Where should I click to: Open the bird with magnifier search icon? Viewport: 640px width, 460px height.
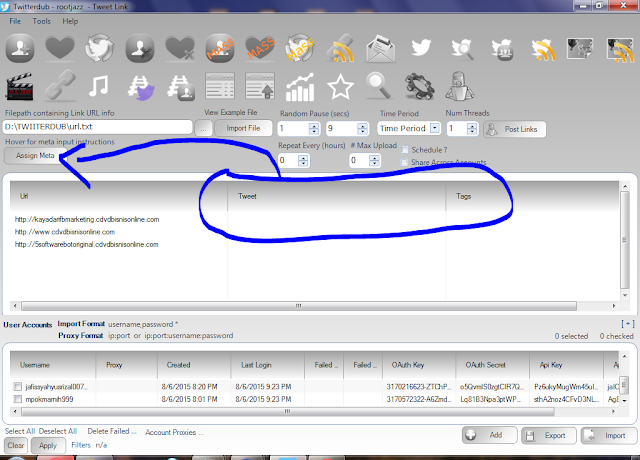pos(462,49)
